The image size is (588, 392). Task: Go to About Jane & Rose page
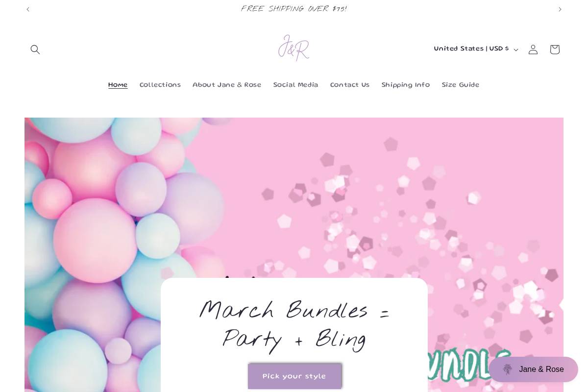tap(227, 85)
